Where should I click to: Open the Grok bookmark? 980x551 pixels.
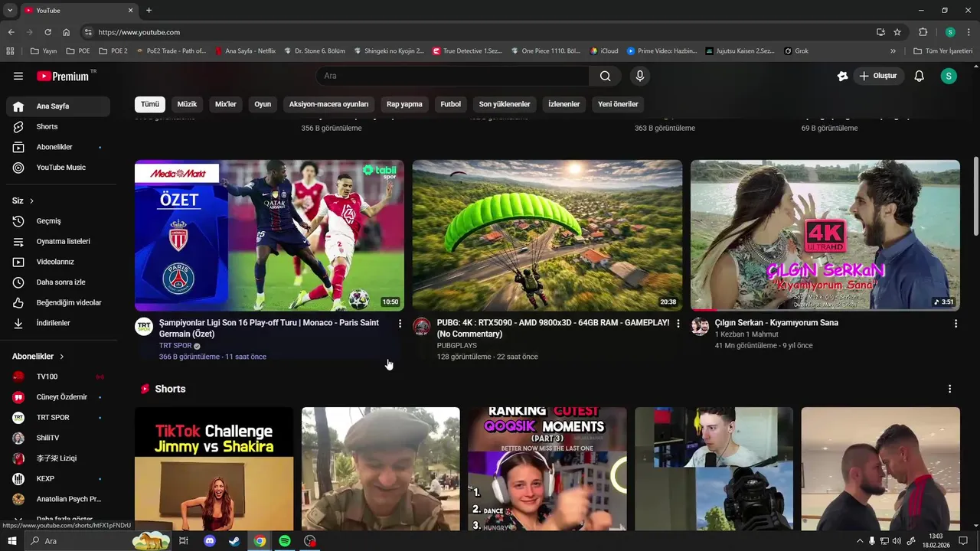pos(796,51)
